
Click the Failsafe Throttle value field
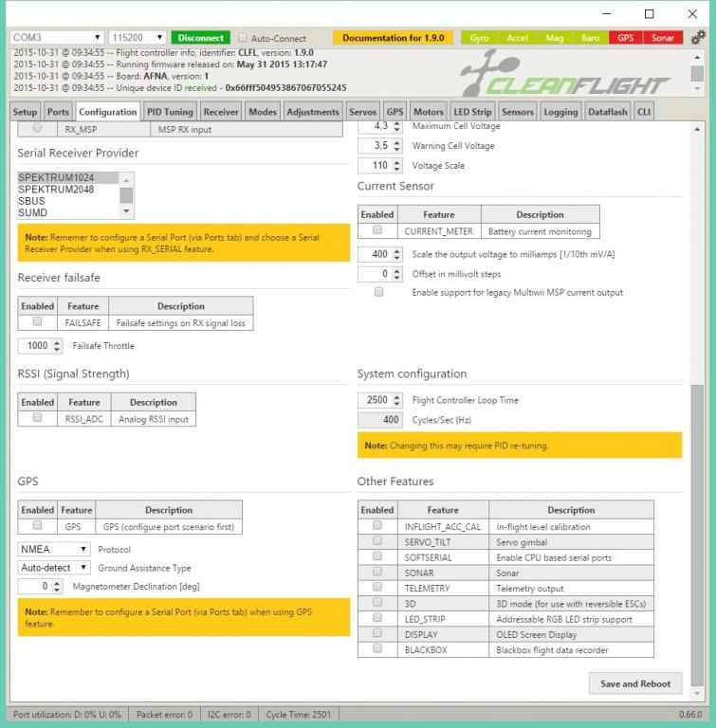point(37,346)
